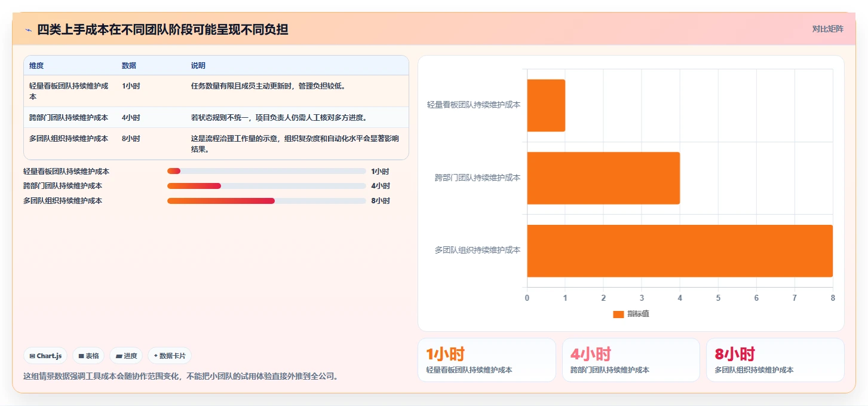Open the pink 4小时 data card

631,360
